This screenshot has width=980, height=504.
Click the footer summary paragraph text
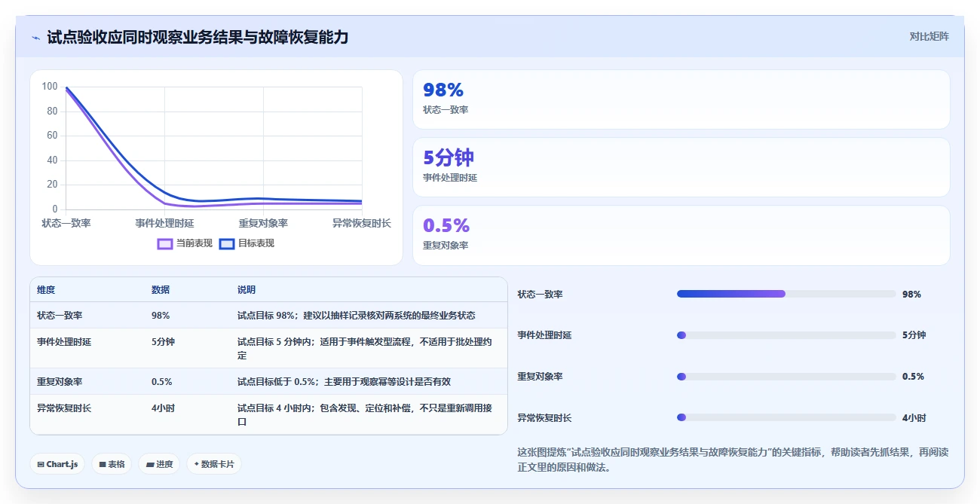pyautogui.click(x=733, y=460)
